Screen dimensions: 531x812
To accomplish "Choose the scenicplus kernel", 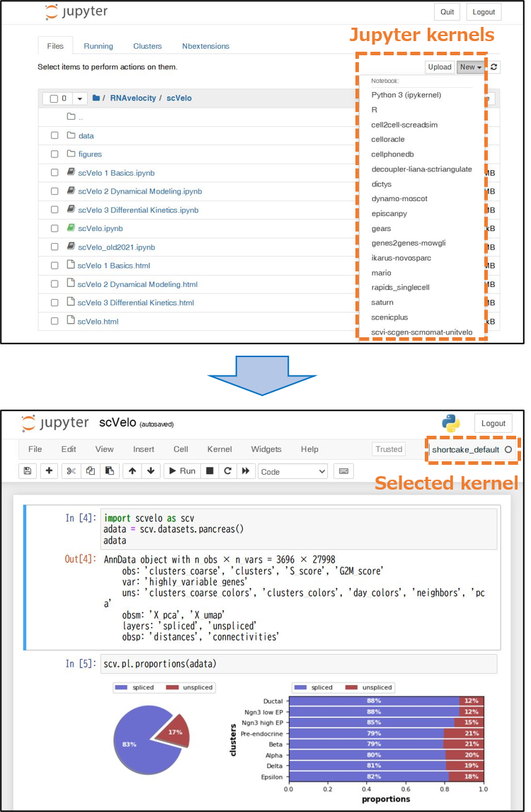I will click(389, 317).
